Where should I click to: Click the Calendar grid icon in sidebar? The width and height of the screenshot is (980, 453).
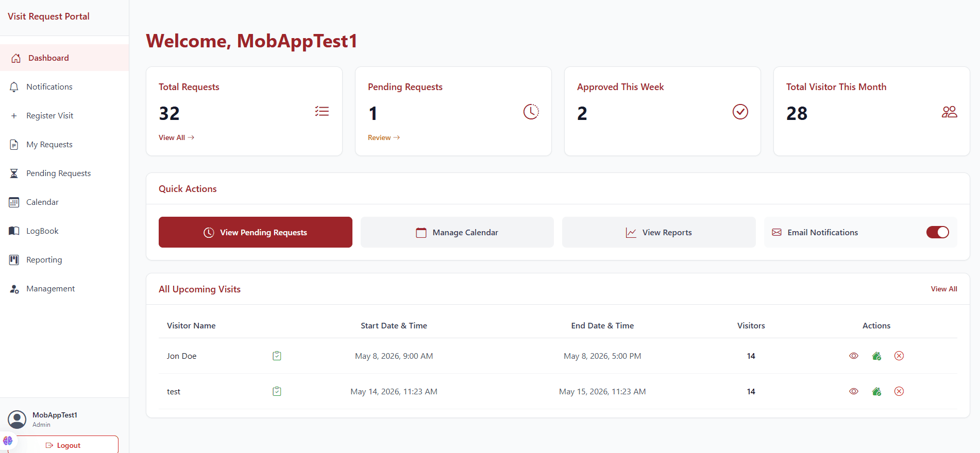(x=14, y=202)
